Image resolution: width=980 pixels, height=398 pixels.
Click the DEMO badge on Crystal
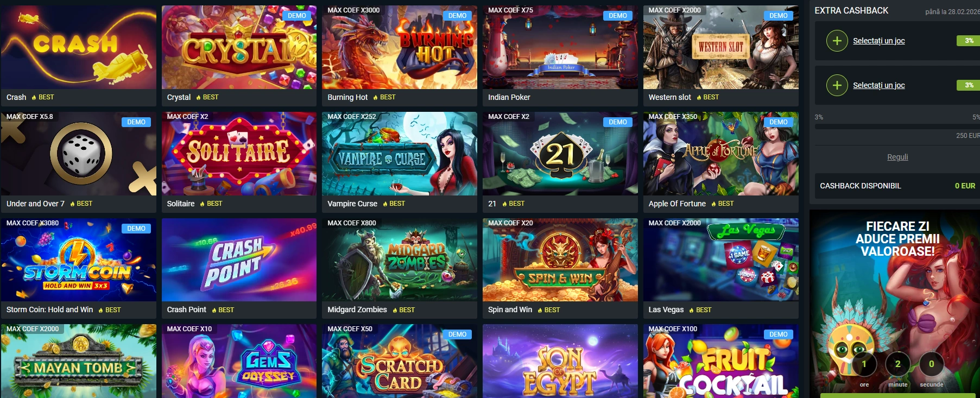[x=297, y=16]
